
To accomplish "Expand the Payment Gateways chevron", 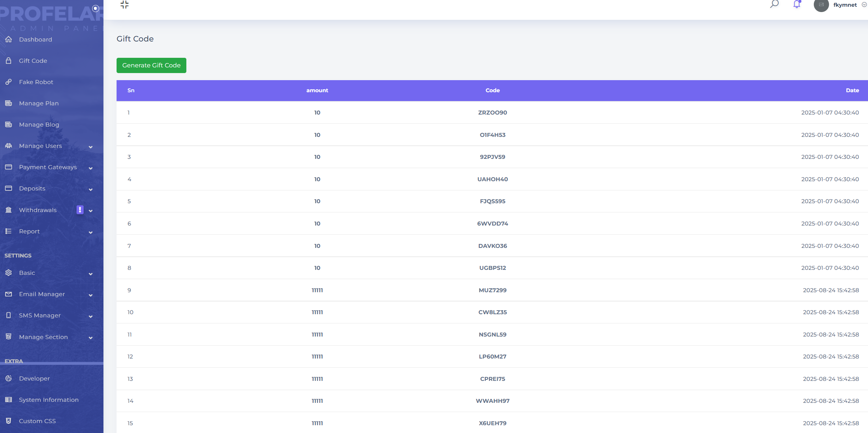I will point(91,168).
